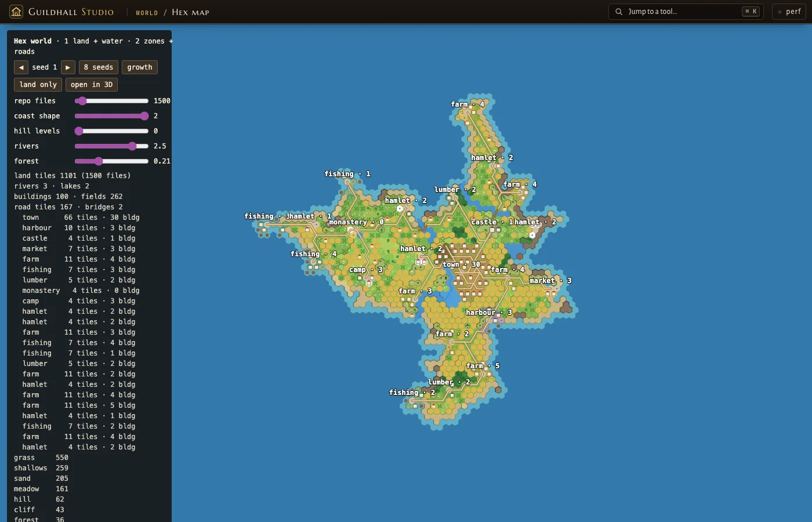This screenshot has height=522, width=812.
Task: Set the hill levels slider
Action: (111, 131)
